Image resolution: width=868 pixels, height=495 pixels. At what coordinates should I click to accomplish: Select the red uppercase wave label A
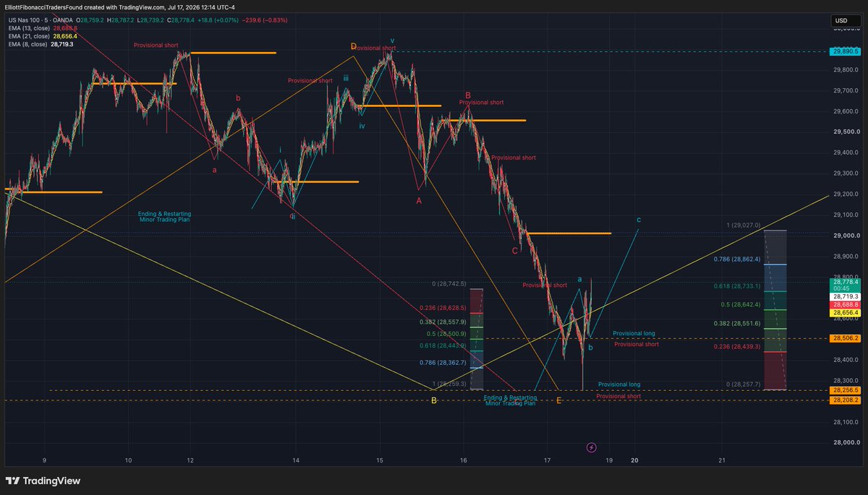click(x=419, y=201)
